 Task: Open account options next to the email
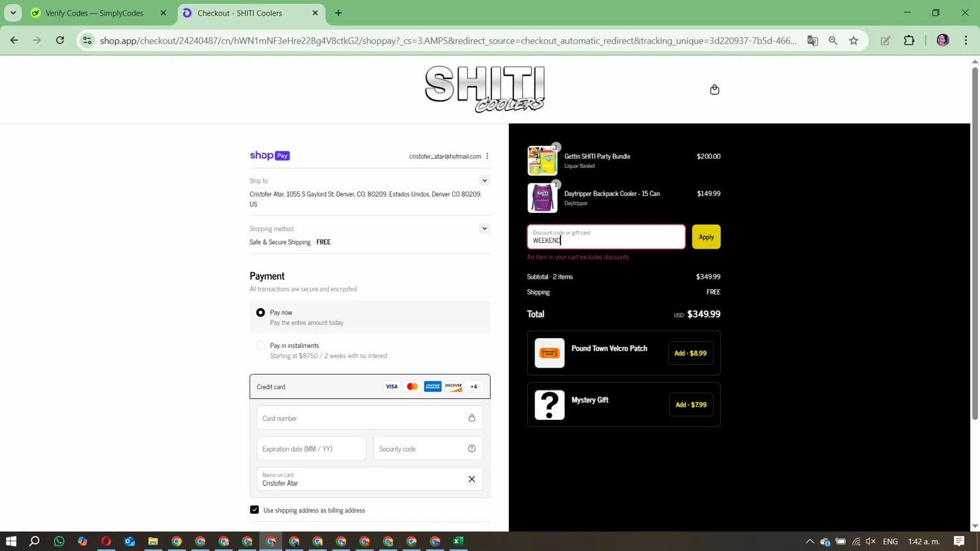pos(487,156)
